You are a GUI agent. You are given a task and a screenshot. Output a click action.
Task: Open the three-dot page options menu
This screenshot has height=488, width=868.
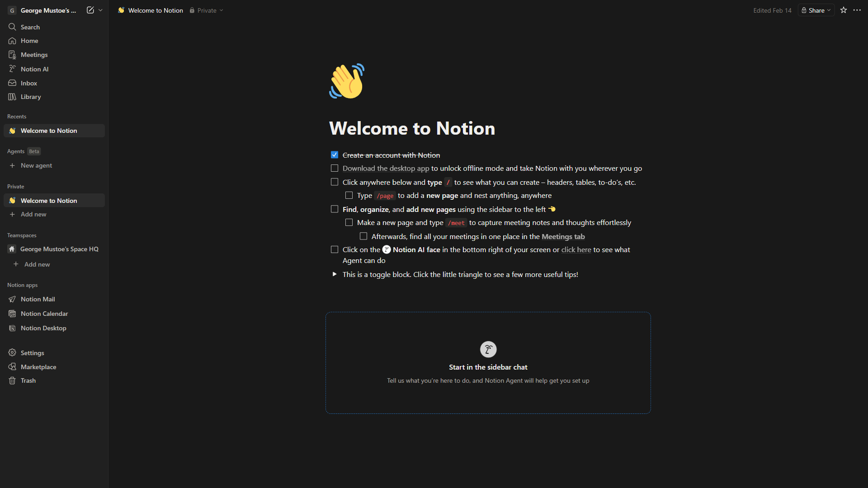[857, 10]
